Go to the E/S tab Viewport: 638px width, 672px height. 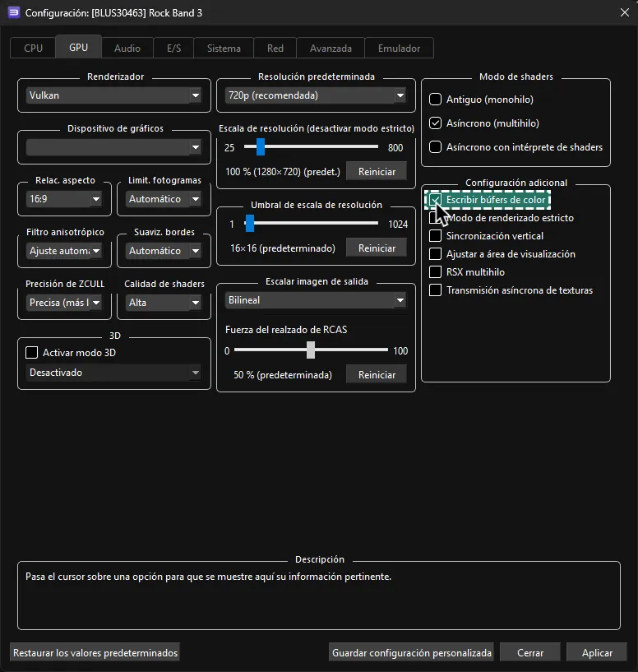click(x=173, y=48)
